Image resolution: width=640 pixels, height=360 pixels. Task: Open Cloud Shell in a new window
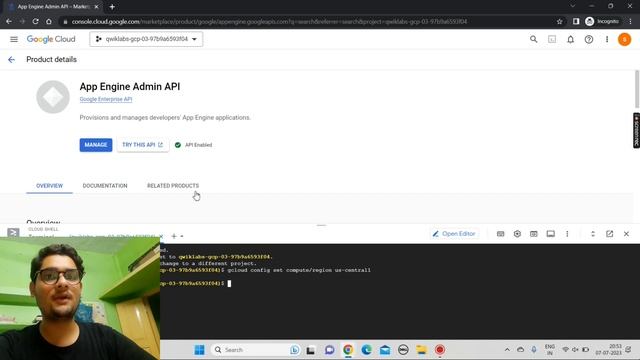click(x=609, y=234)
